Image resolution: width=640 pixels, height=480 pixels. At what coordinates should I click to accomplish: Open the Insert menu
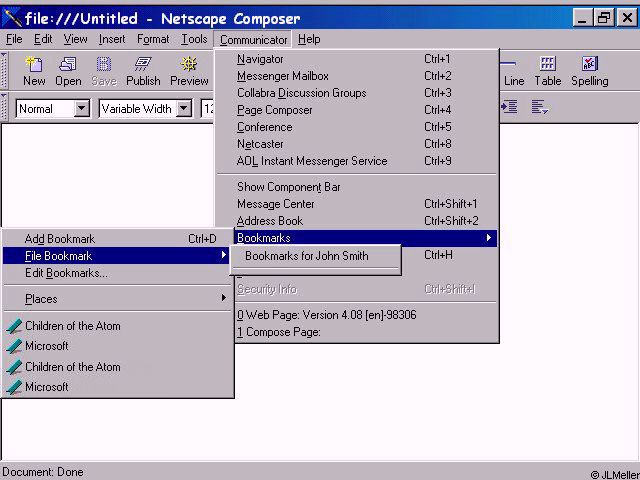pos(112,39)
